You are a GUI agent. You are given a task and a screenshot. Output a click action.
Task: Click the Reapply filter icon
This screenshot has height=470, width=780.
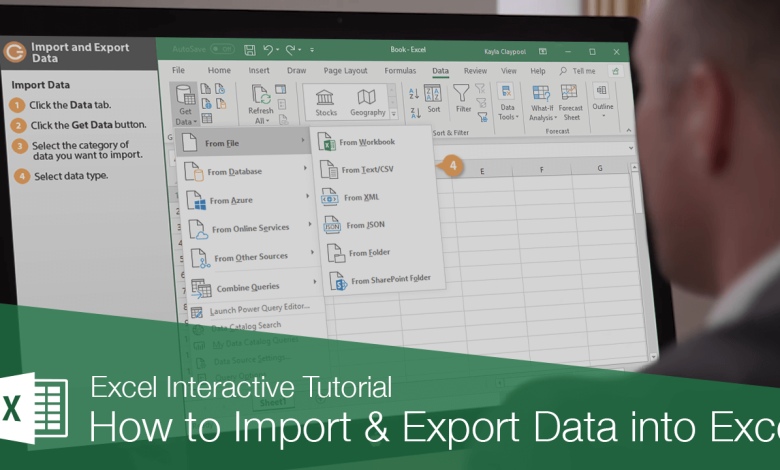click(x=481, y=103)
